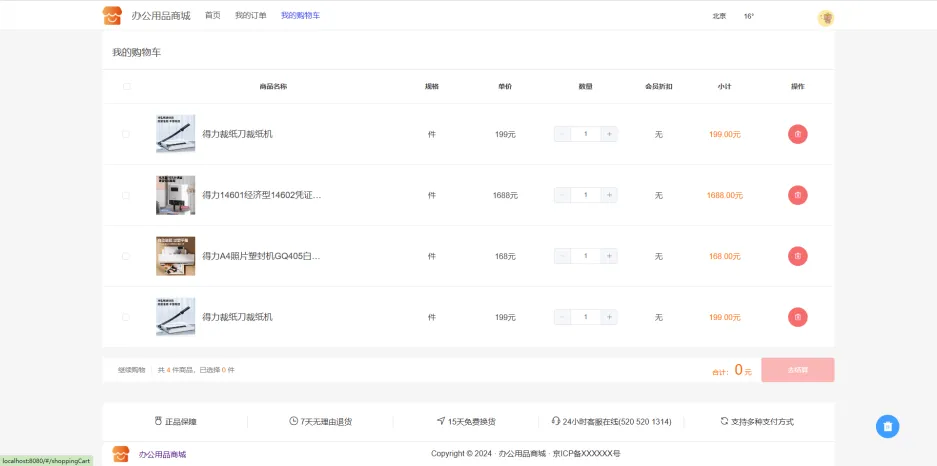Check the 得力14601 item checkbox
Screen dimensions: 937x466
(x=126, y=196)
